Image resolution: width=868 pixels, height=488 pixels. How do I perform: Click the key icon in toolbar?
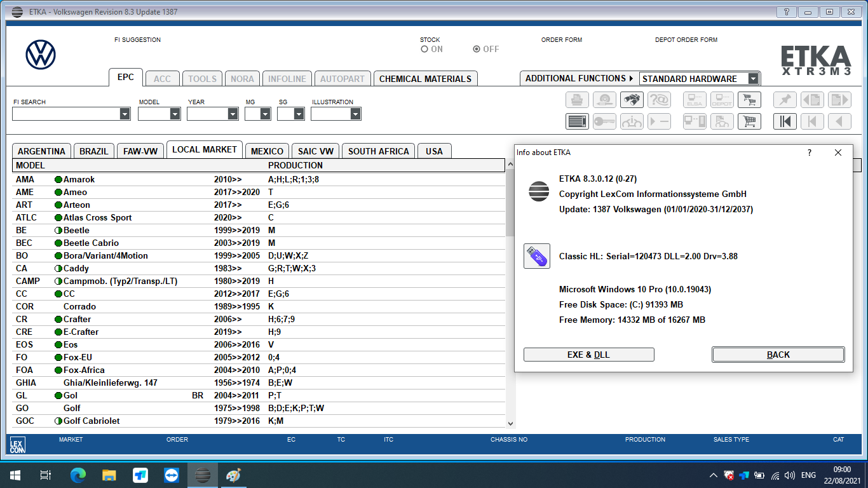(x=604, y=121)
